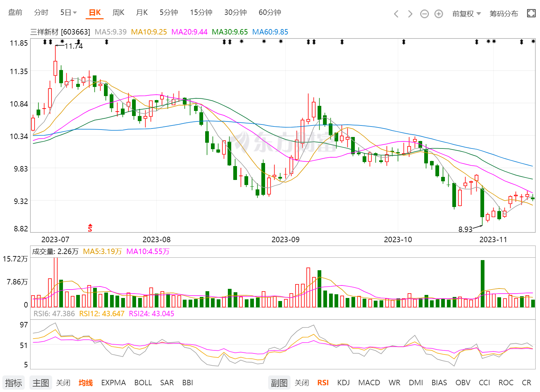This screenshot has height=392, width=540.
Task: Zoom out chart with minus icon
Action: (424, 14)
